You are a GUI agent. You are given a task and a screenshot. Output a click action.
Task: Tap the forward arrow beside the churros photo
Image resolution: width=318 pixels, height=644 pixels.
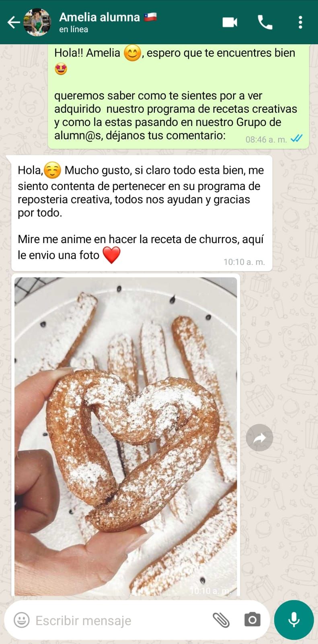[259, 438]
